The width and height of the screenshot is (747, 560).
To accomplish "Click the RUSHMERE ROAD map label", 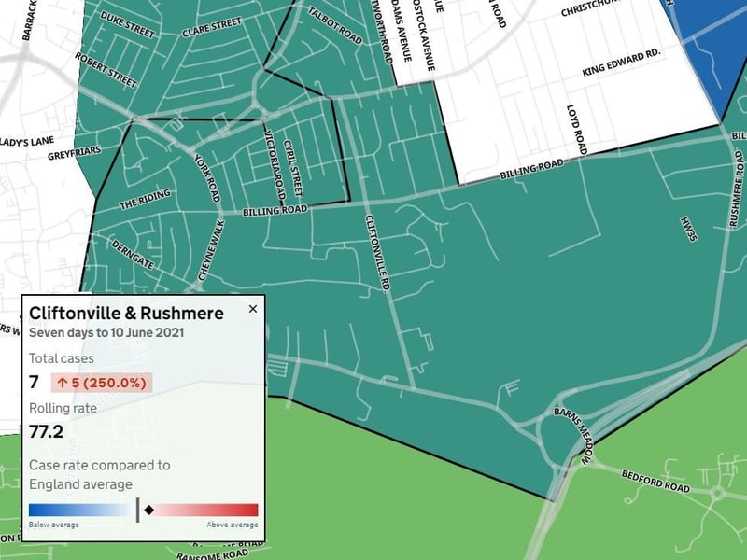I will click(x=736, y=189).
